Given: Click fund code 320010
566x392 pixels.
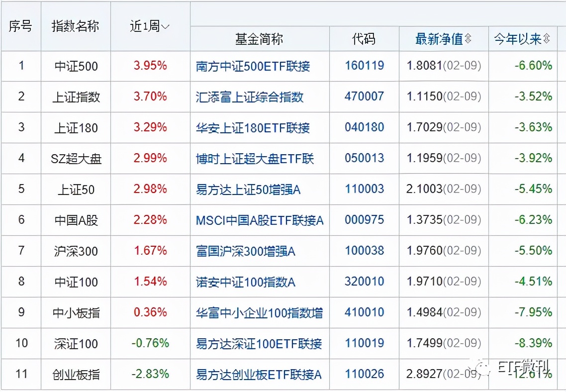Looking at the screenshot, I should pos(364,282).
